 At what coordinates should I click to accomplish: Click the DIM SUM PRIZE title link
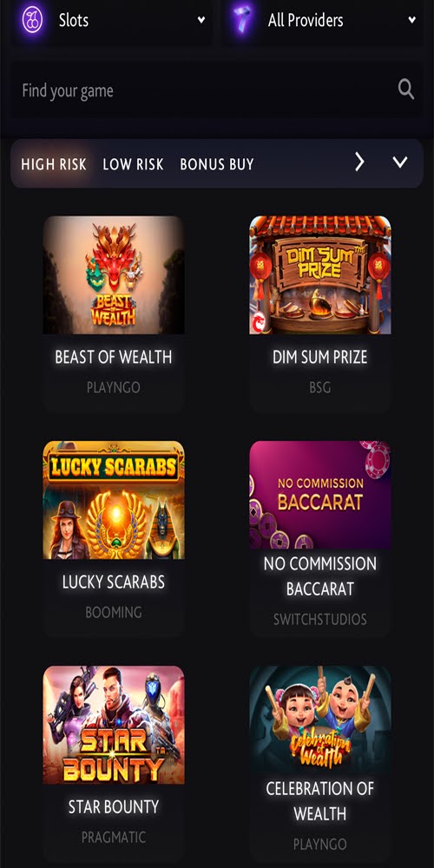click(320, 357)
